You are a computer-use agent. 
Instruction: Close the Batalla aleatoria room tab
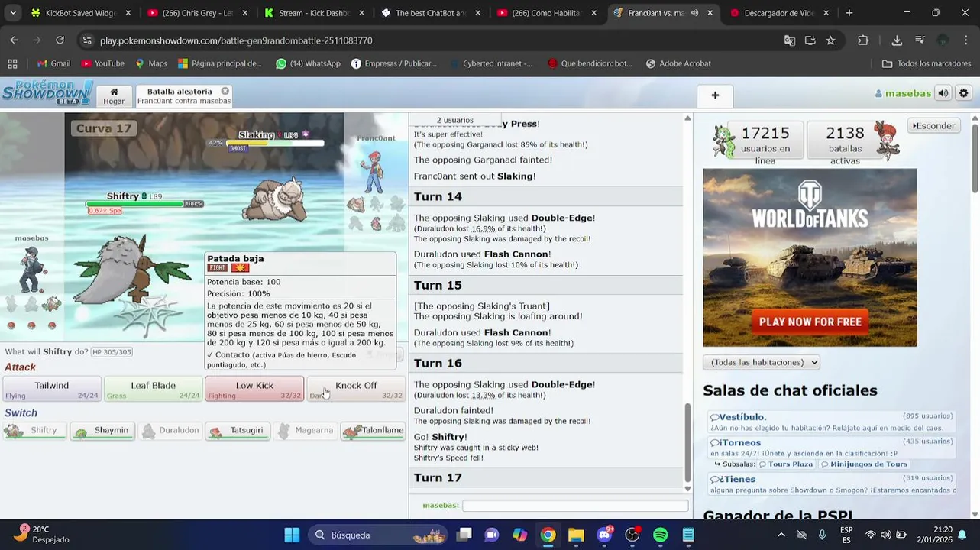pyautogui.click(x=225, y=91)
